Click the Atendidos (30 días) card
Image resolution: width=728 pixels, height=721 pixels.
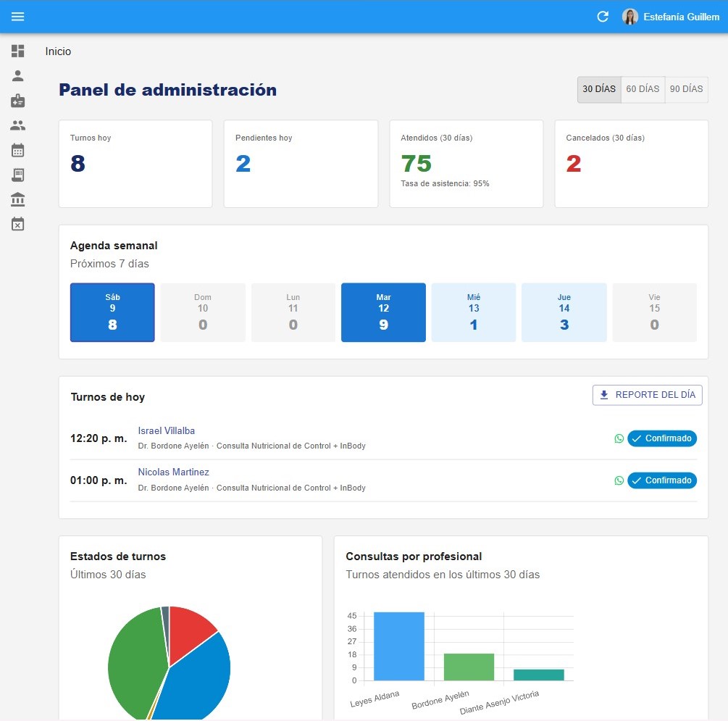(x=466, y=164)
